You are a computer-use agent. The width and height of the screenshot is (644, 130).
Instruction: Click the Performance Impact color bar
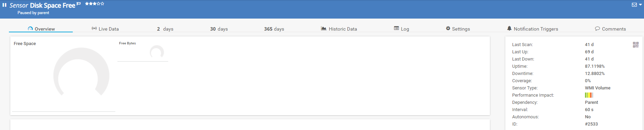[589, 95]
